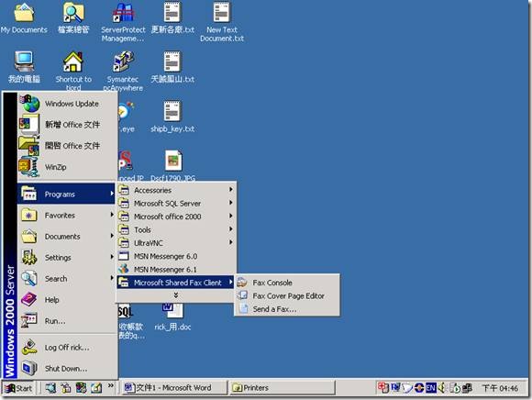Click the WinZip icon in Start menu
This screenshot has height=400, width=532.
pos(29,167)
